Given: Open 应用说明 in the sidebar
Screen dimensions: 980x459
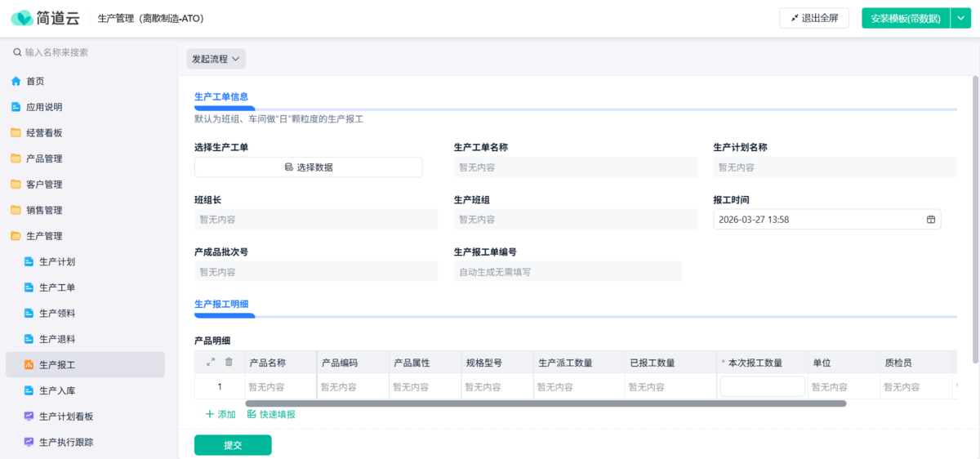Looking at the screenshot, I should click(85, 107).
